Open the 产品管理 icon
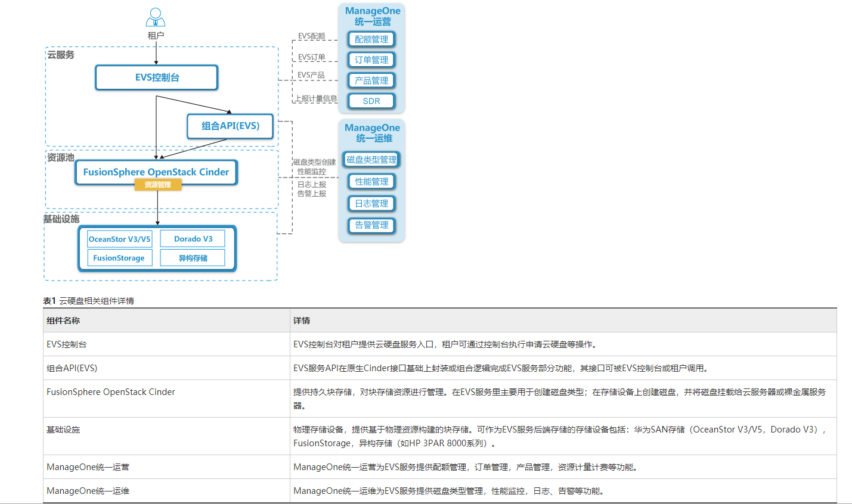The width and height of the screenshot is (852, 504). pos(371,80)
